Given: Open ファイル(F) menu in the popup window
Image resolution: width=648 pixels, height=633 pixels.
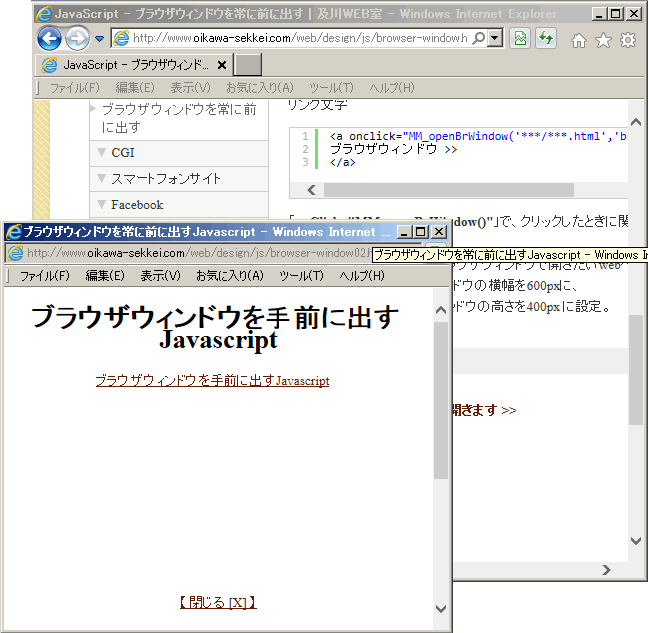Looking at the screenshot, I should 45,276.
